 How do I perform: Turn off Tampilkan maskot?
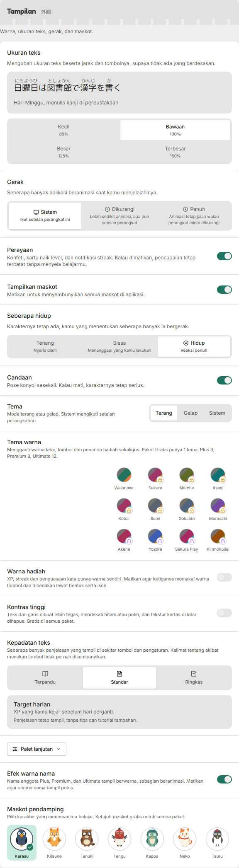pos(224,290)
